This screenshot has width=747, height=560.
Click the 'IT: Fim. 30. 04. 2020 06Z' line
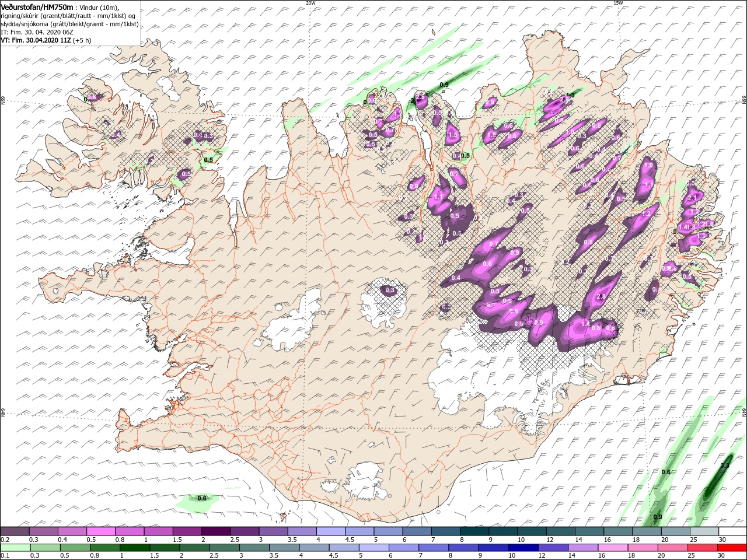pos(37,33)
